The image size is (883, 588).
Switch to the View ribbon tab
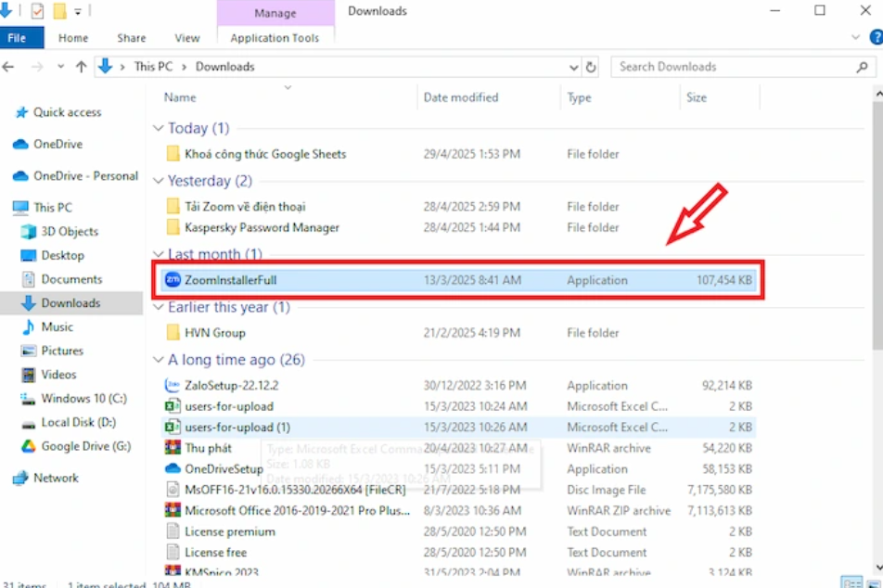187,38
